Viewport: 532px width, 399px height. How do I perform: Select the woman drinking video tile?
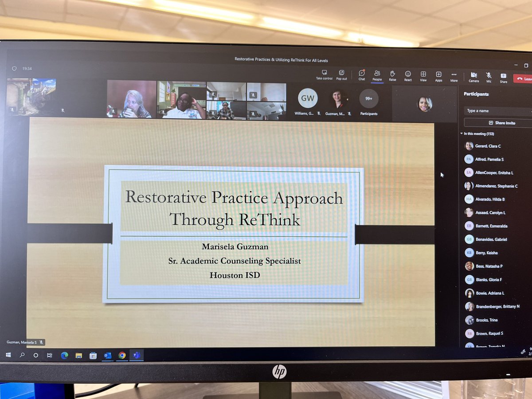pyautogui.click(x=132, y=99)
